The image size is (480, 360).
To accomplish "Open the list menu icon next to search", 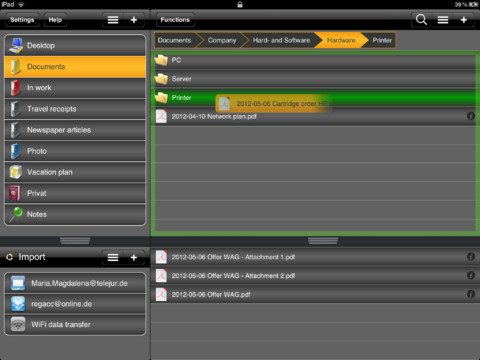I will [443, 20].
